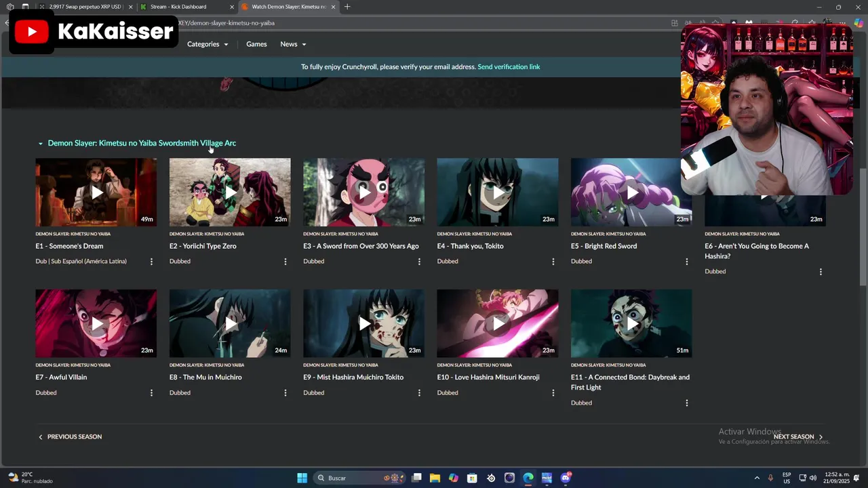This screenshot has height=488, width=868.
Task: Open the Categories dropdown menu
Action: [208, 44]
